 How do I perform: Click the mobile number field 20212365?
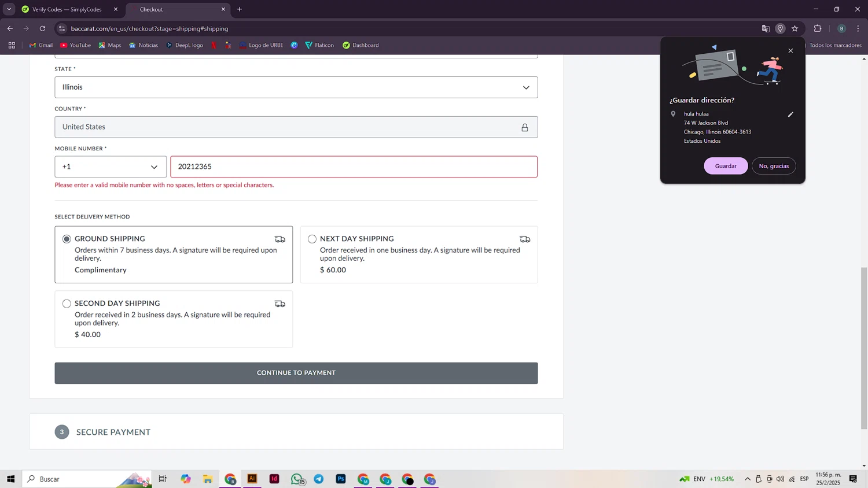[354, 167]
